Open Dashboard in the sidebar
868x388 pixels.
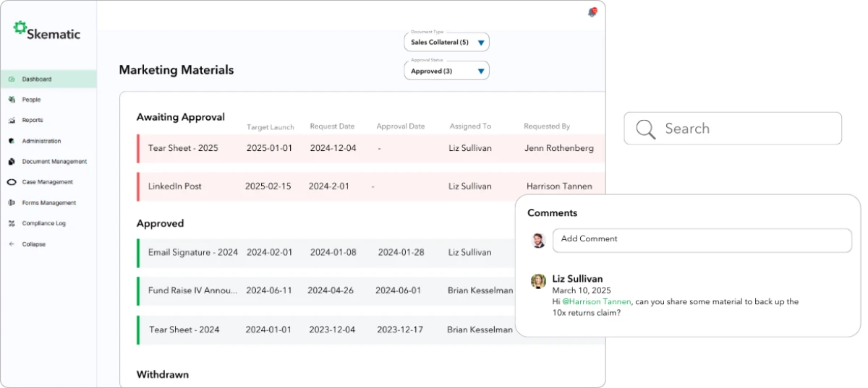pyautogui.click(x=36, y=79)
